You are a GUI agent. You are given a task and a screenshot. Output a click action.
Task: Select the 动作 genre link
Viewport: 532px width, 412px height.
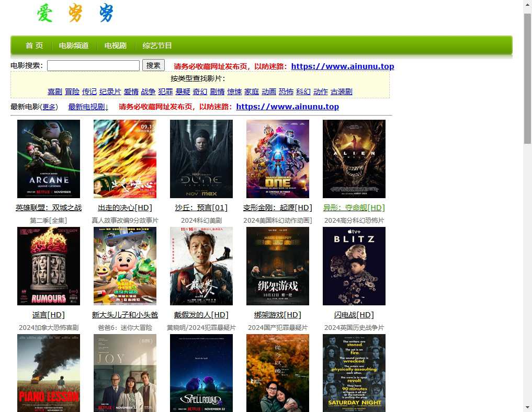(321, 91)
